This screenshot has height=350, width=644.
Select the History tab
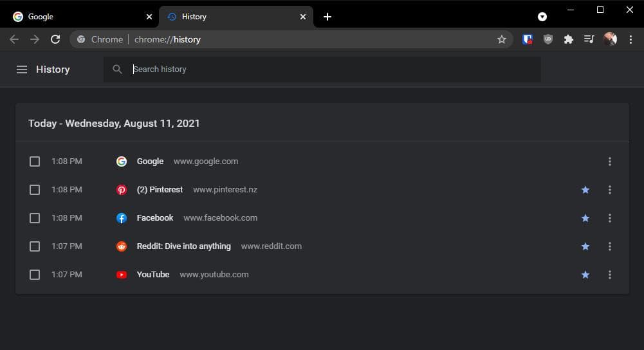(236, 17)
